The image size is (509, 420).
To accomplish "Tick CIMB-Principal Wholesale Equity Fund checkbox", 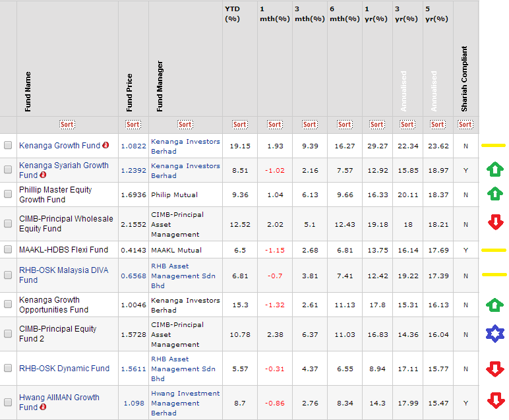I will coord(8,224).
